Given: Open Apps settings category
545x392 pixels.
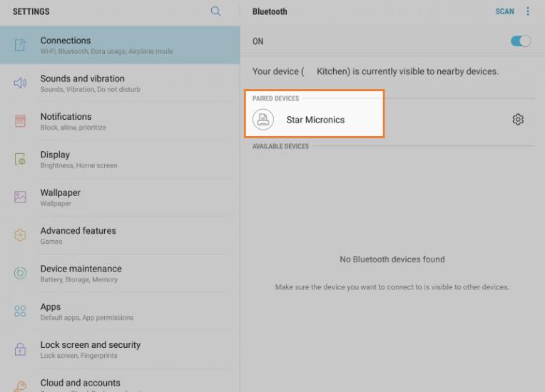Looking at the screenshot, I should 120,311.
